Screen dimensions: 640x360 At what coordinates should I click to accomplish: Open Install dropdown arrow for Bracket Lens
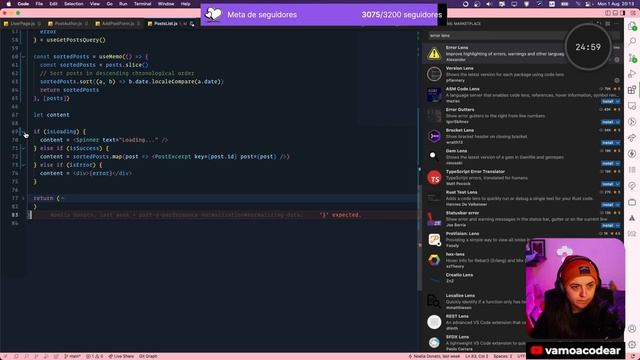(x=618, y=143)
